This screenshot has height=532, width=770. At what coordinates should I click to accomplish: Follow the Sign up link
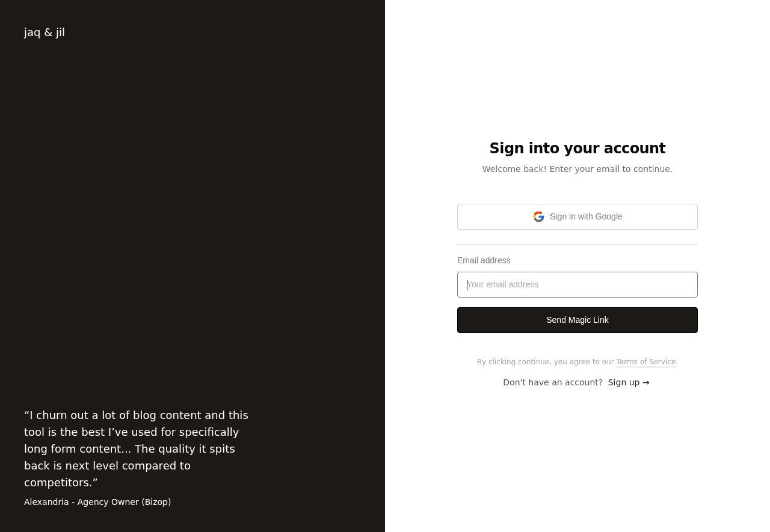coord(624,382)
